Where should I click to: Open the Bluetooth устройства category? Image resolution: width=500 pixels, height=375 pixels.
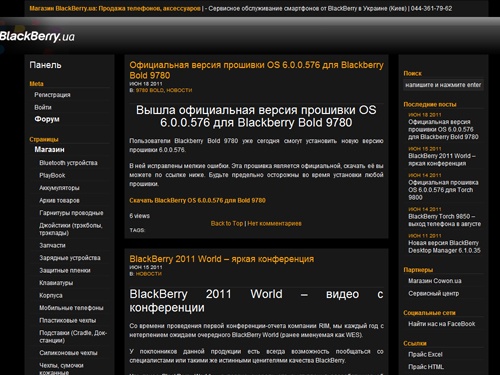point(68,163)
